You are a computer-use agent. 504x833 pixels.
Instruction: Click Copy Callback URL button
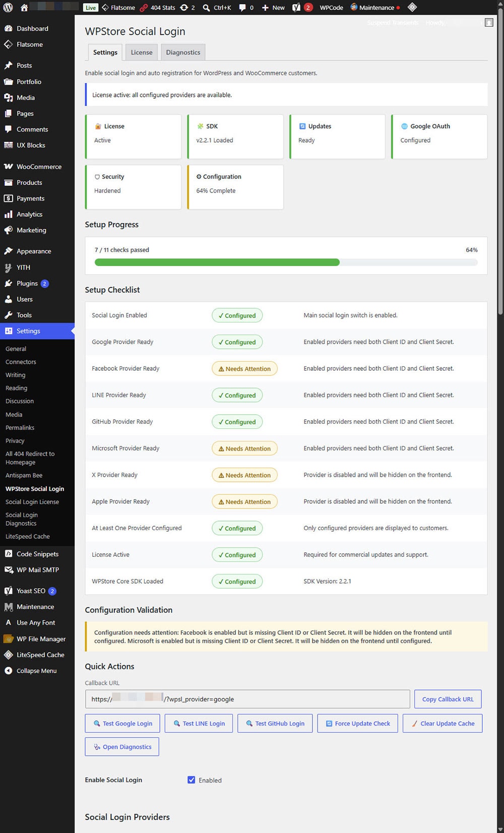click(x=448, y=699)
